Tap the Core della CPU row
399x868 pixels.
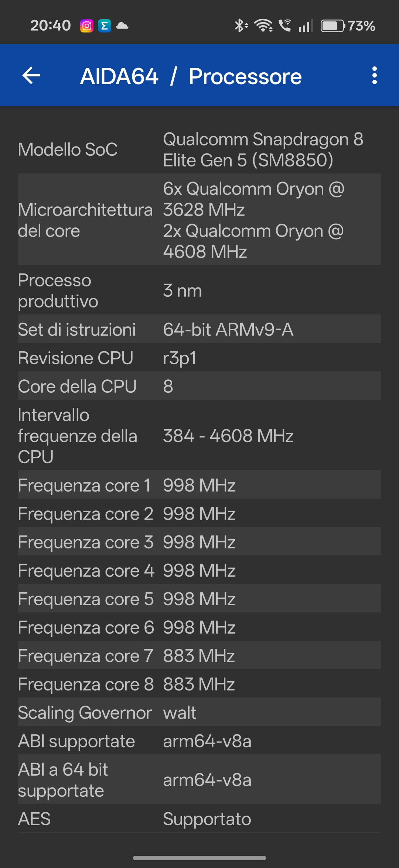tap(199, 386)
